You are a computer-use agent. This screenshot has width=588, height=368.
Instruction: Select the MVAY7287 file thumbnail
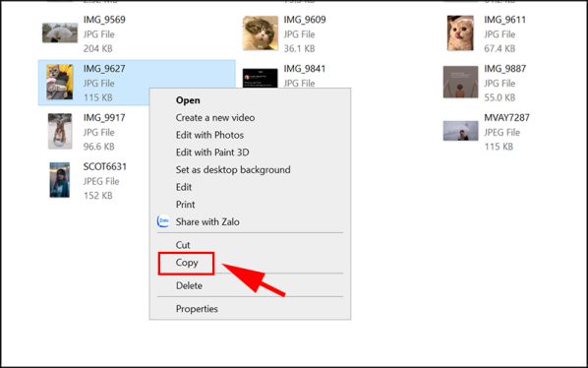pos(460,131)
